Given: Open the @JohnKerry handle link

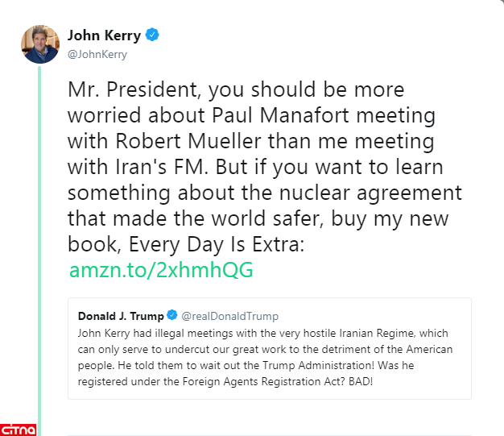Looking at the screenshot, I should [97, 54].
